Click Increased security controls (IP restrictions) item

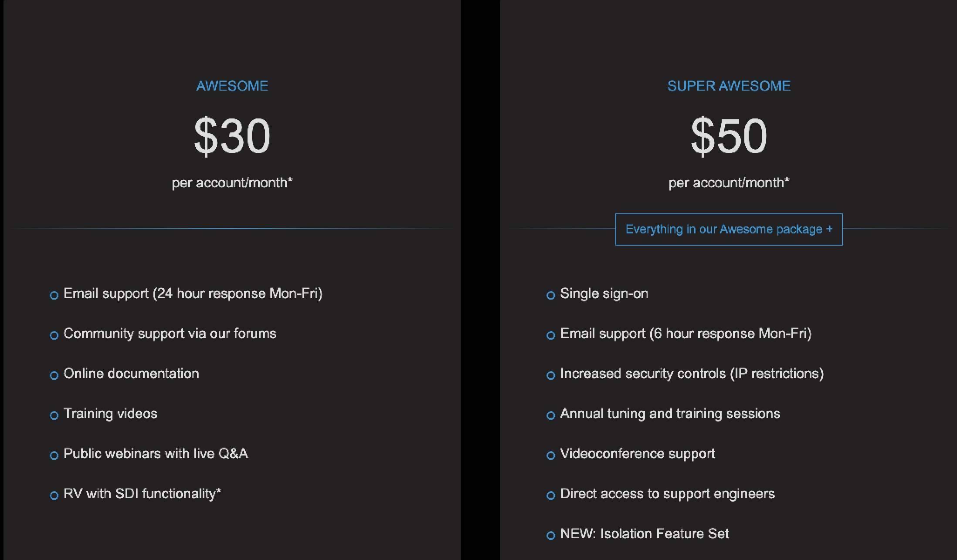click(x=692, y=374)
